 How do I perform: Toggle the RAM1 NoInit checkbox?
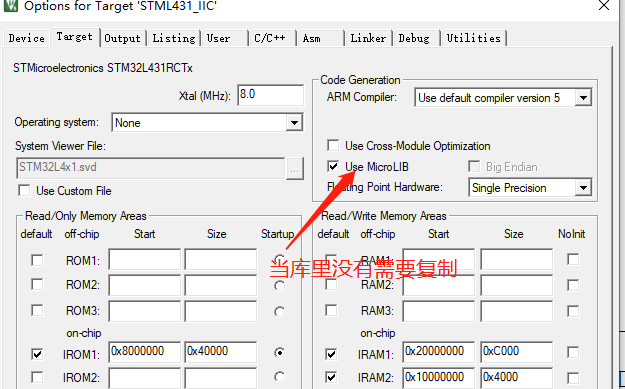tap(573, 259)
